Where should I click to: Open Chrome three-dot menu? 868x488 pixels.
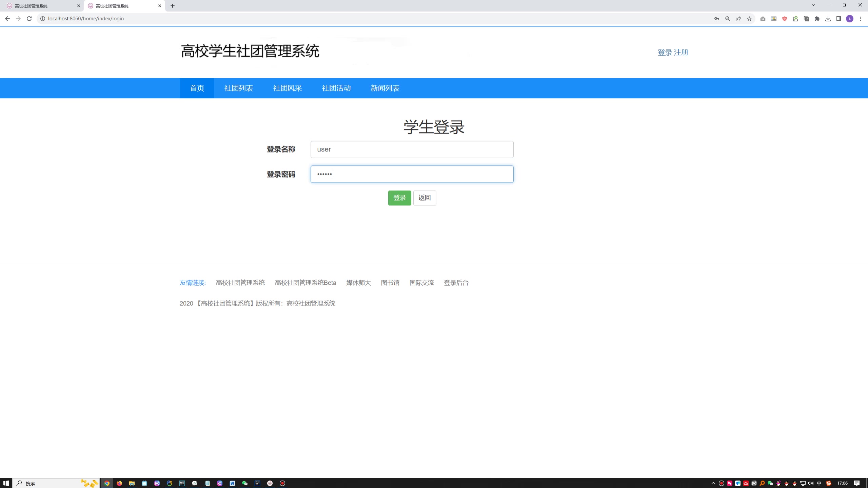861,19
